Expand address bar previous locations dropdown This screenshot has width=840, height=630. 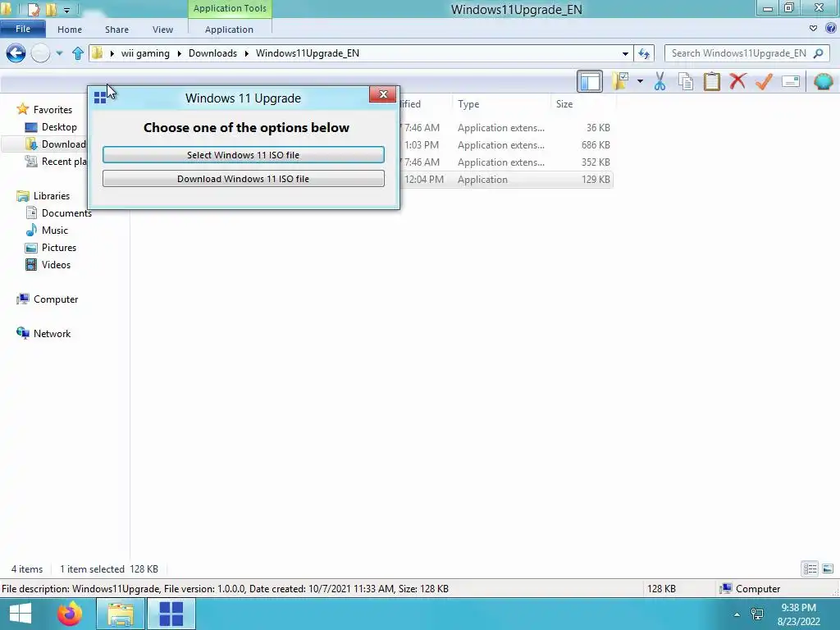(625, 53)
